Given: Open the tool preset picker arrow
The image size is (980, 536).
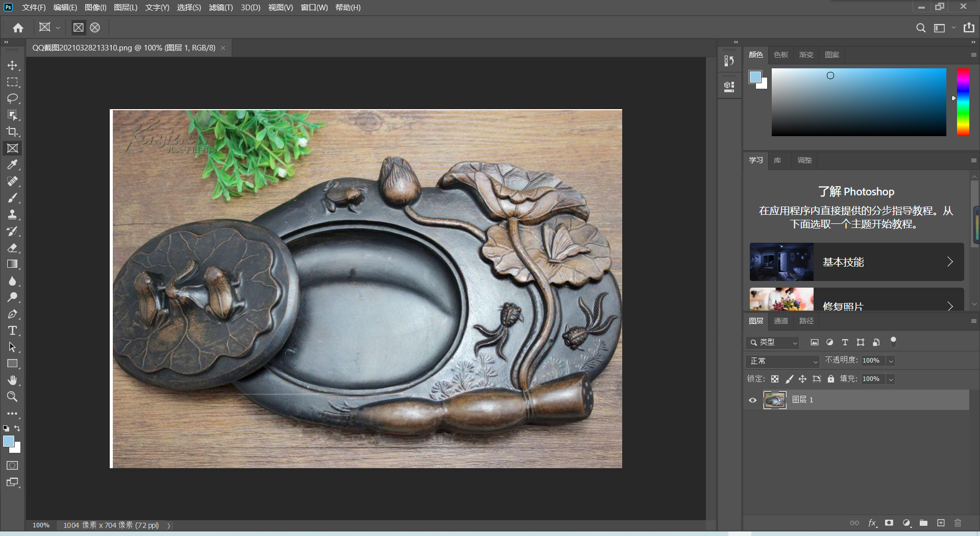Looking at the screenshot, I should coord(58,28).
